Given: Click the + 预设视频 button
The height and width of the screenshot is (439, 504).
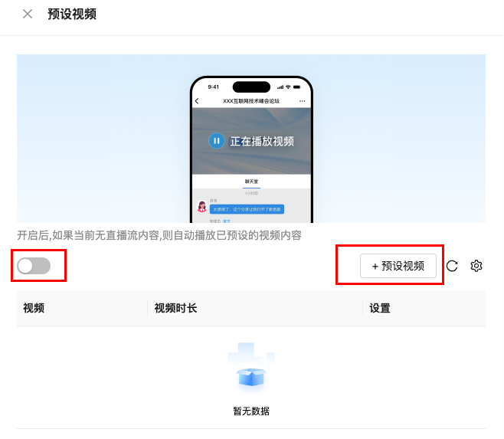Looking at the screenshot, I should [398, 266].
